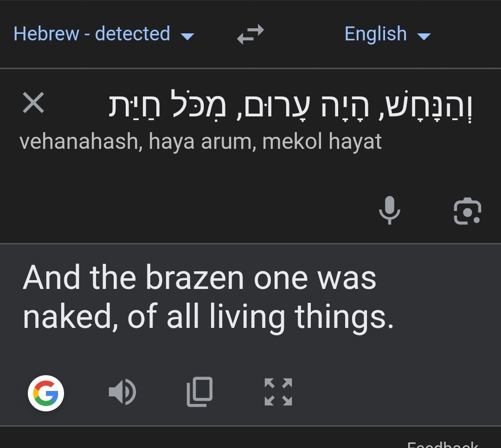Copy the translated text
Image resolution: width=501 pixels, height=448 pixels.
coord(200,392)
